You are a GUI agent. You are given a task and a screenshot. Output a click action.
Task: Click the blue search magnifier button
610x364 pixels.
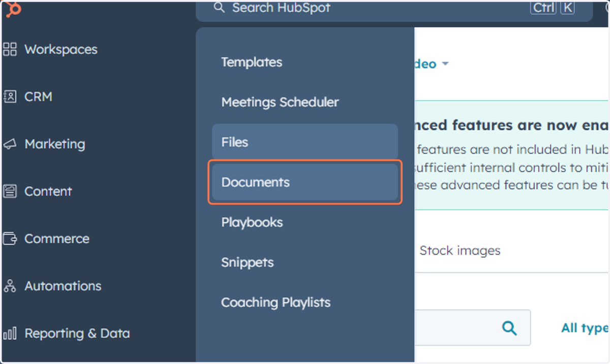tap(509, 327)
